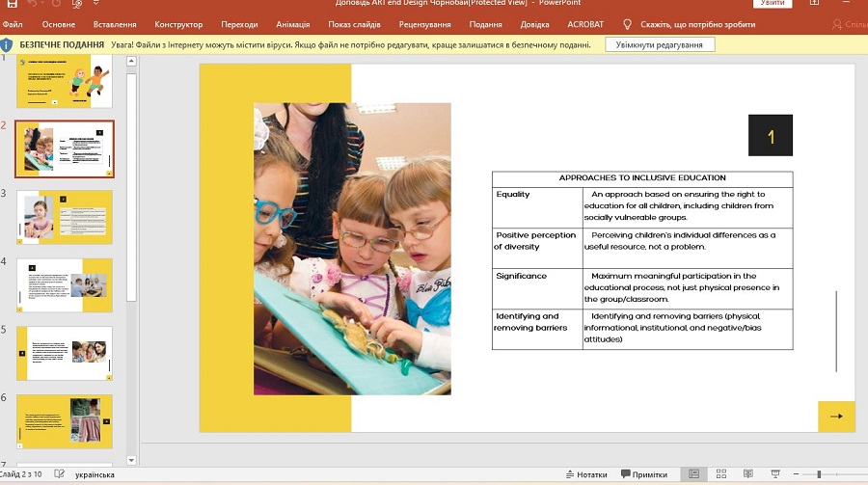Select slide 2 thumbnail

pyautogui.click(x=65, y=148)
